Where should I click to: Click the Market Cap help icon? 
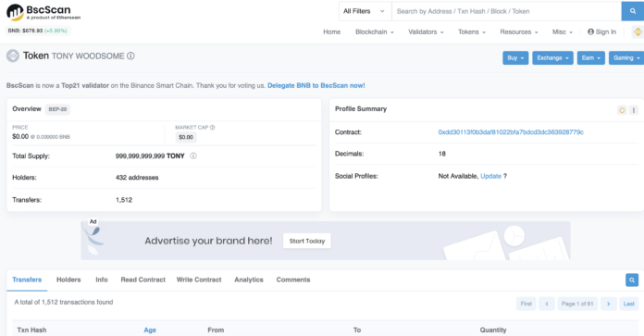pos(212,128)
